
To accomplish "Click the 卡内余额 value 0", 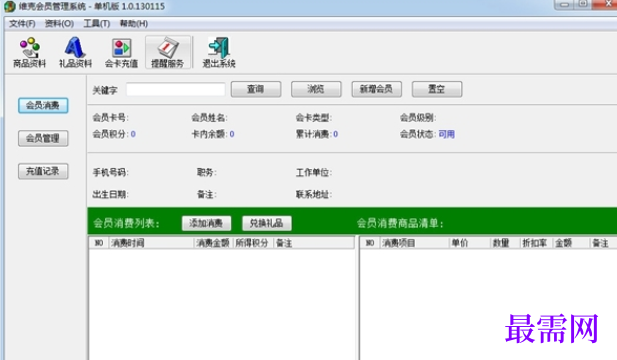I will click(232, 134).
